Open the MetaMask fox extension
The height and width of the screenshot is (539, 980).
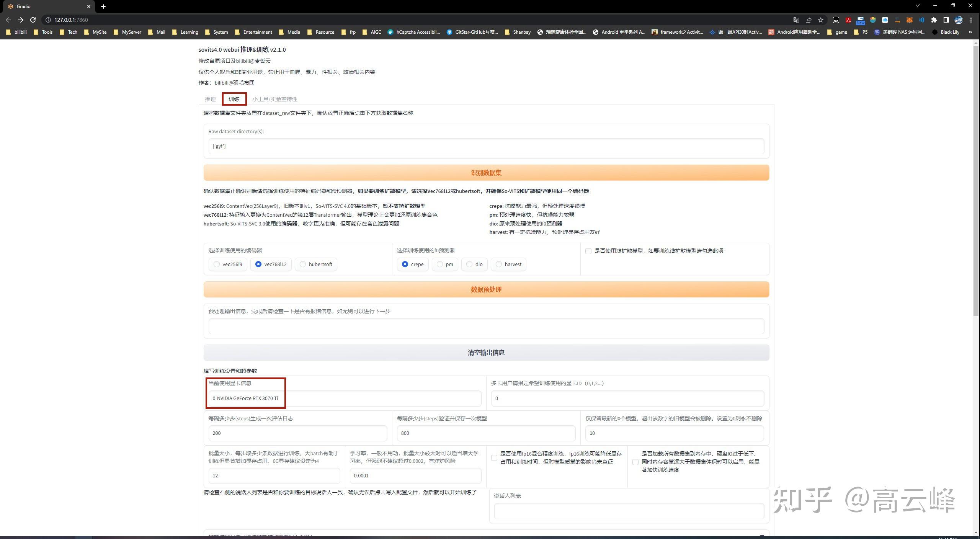click(909, 20)
